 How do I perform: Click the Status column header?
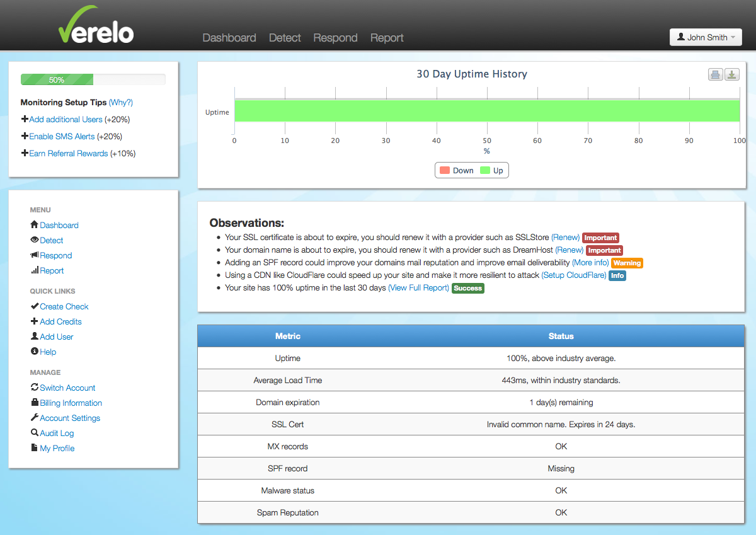pos(561,336)
